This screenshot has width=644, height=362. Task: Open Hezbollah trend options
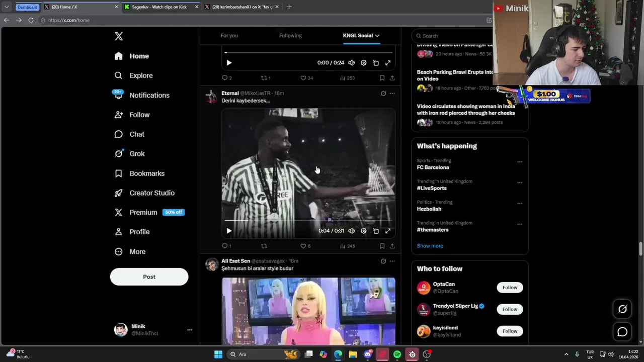(520, 204)
